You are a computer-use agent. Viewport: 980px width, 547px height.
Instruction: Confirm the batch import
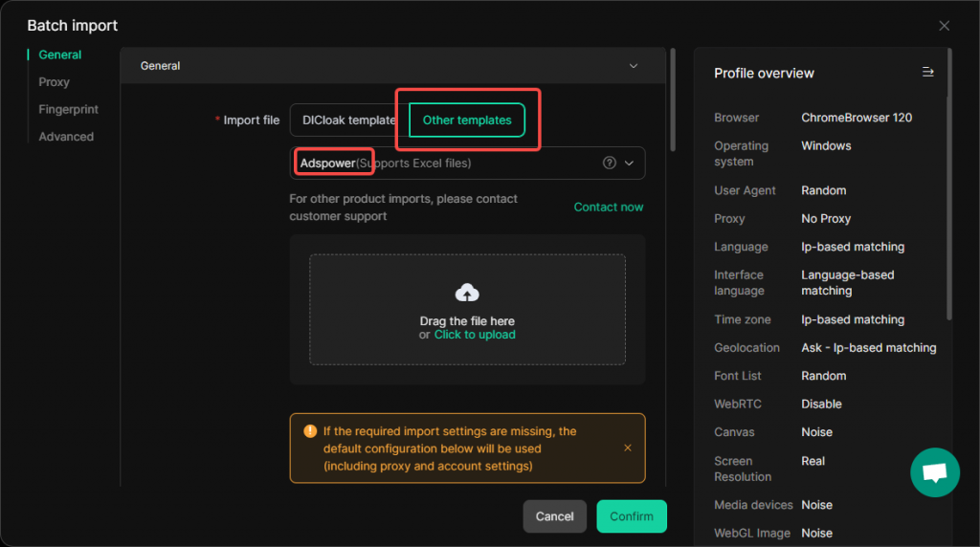[x=632, y=516]
